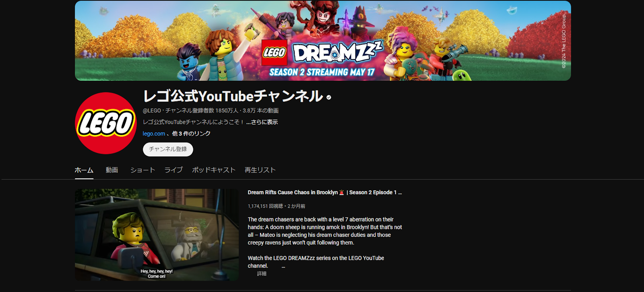The width and height of the screenshot is (644, 292).
Task: Click the channel title レゴ公式YouTubeチャンネル
Action: click(233, 96)
